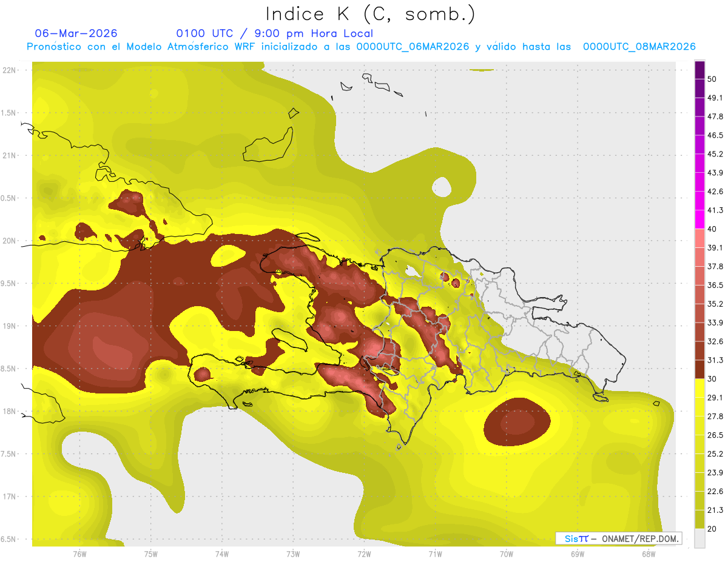Click the '1.5N' latitude label
Screen dimensions: 728x562
click(10, 113)
